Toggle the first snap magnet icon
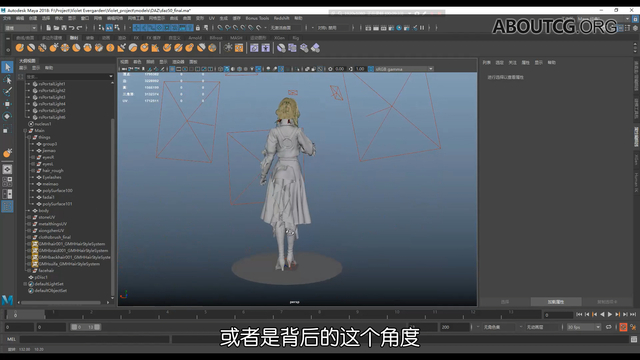640x360 pixels. 220,28
